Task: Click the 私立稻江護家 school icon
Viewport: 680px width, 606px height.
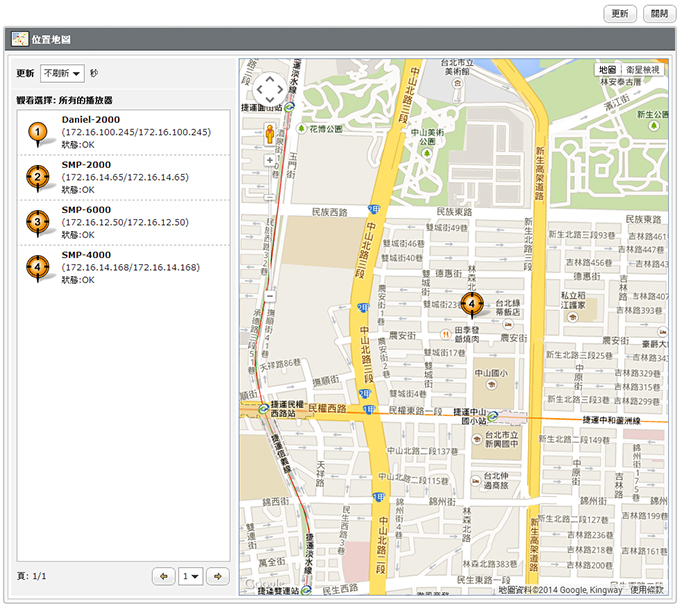Action: click(573, 318)
